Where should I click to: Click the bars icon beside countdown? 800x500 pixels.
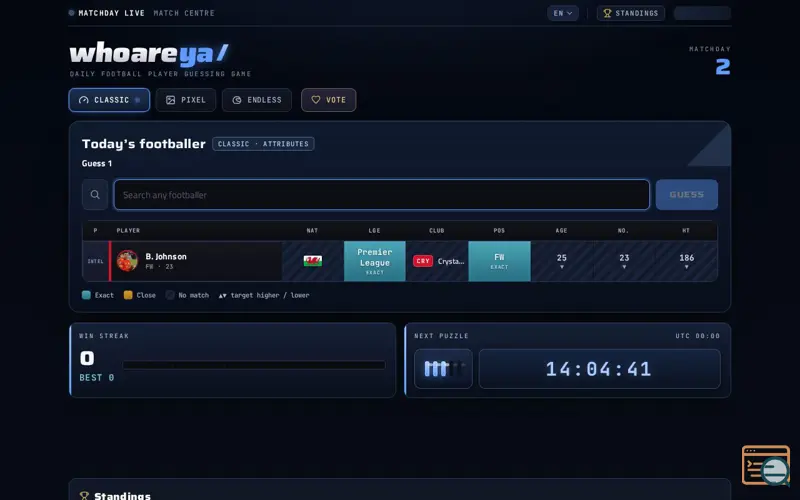coord(443,369)
